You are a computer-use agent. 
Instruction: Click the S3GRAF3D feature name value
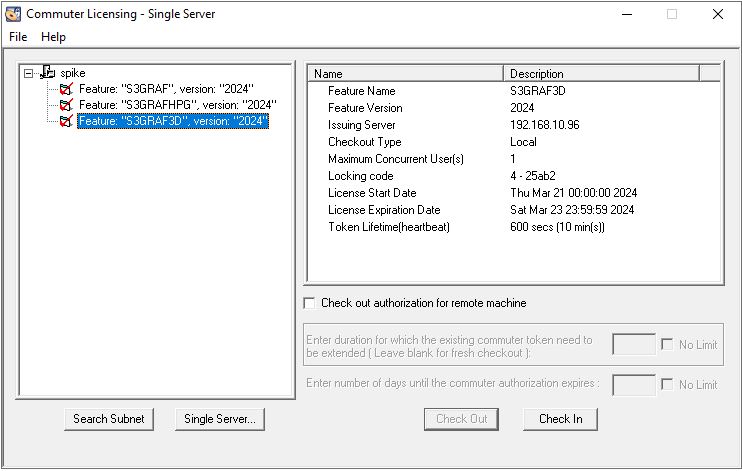(538, 91)
